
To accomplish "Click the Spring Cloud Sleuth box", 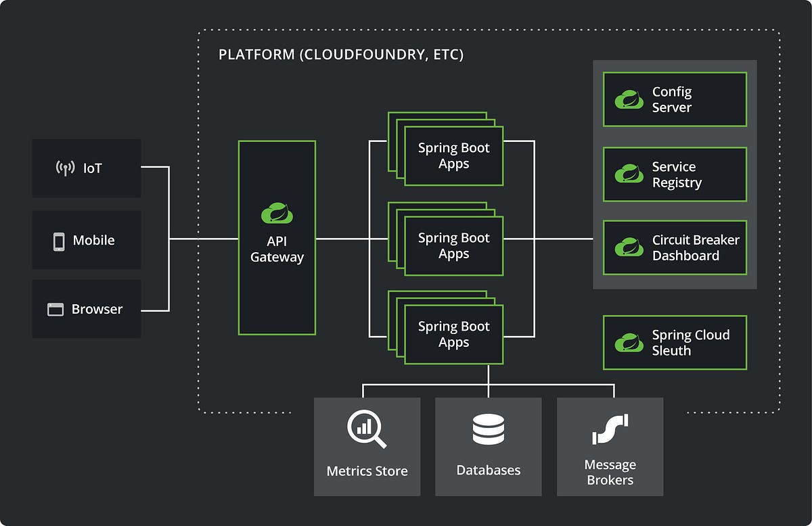I will pyautogui.click(x=674, y=342).
